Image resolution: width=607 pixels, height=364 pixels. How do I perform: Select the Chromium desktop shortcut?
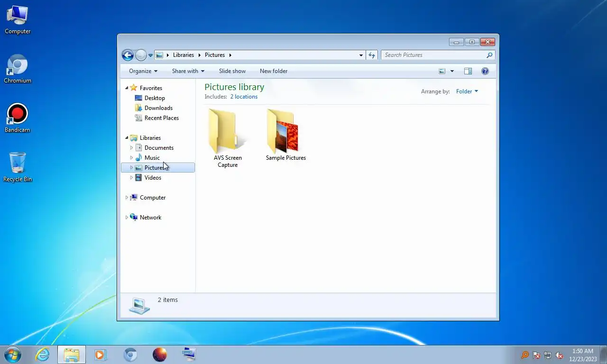point(18,69)
